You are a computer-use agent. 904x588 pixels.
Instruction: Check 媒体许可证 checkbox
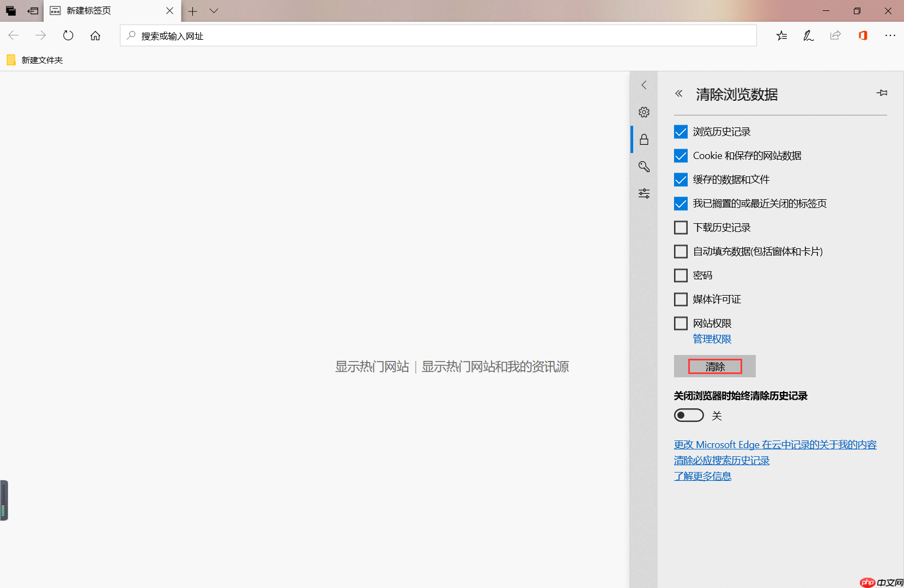click(681, 299)
